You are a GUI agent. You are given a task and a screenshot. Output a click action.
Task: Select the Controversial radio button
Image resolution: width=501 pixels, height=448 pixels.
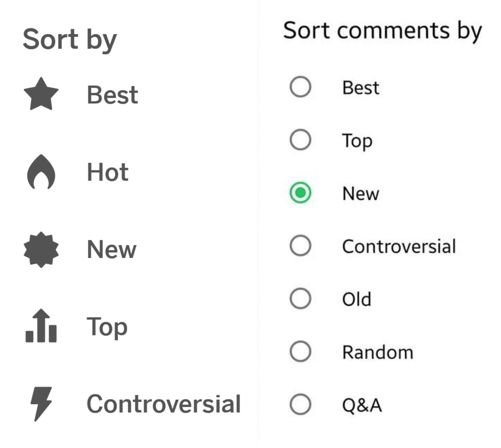click(x=300, y=245)
